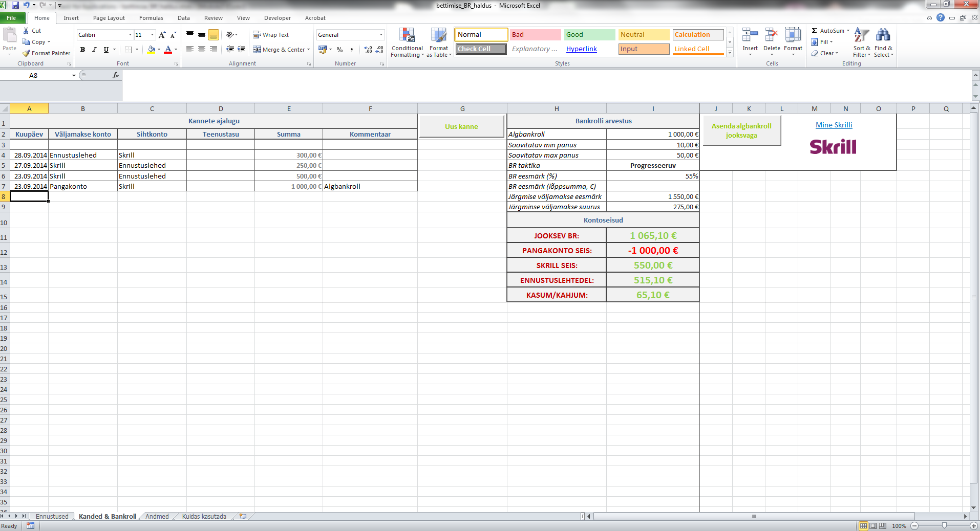
Task: Toggle Wrap Text for cell
Action: click(271, 35)
